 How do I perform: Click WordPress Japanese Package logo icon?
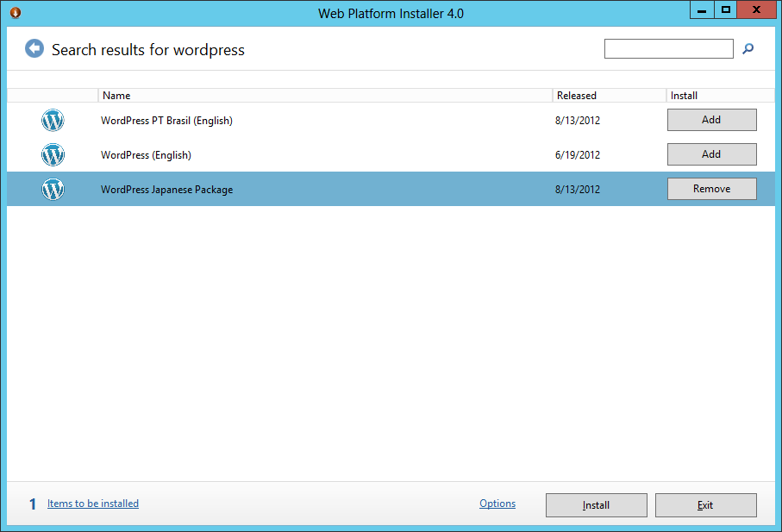[x=53, y=189]
